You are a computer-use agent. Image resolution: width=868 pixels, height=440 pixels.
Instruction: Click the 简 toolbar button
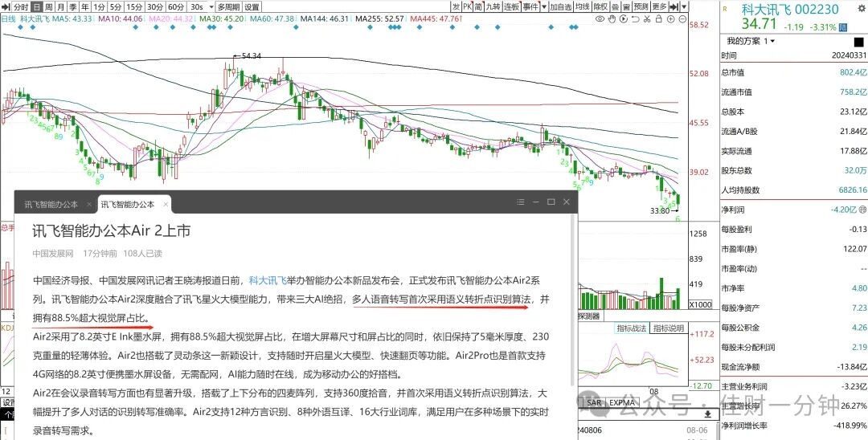pyautogui.click(x=477, y=7)
